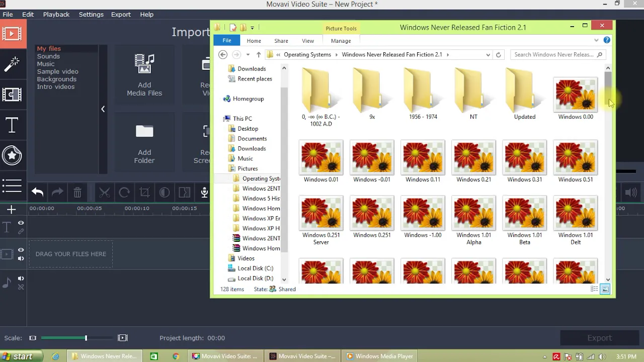The width and height of the screenshot is (644, 362).
Task: Toggle visibility eye of titles track
Action: pos(21,223)
